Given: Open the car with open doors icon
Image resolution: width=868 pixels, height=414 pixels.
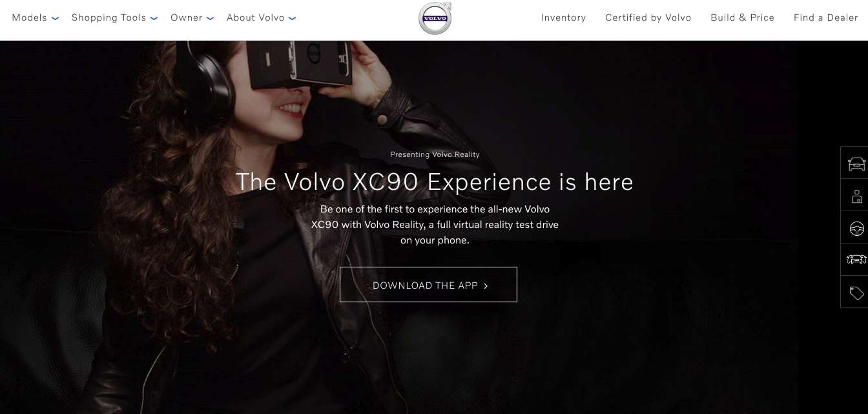Looking at the screenshot, I should click(x=856, y=260).
